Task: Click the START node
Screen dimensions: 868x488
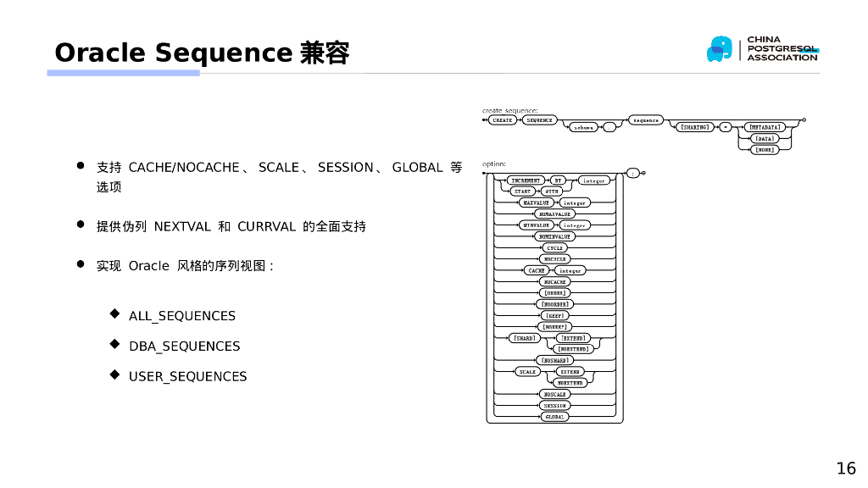Action: tap(522, 191)
